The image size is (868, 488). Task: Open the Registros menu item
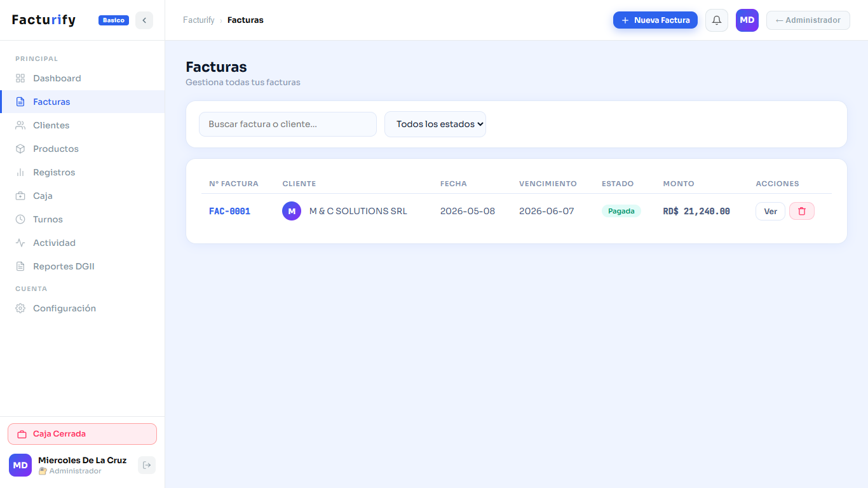(x=82, y=172)
